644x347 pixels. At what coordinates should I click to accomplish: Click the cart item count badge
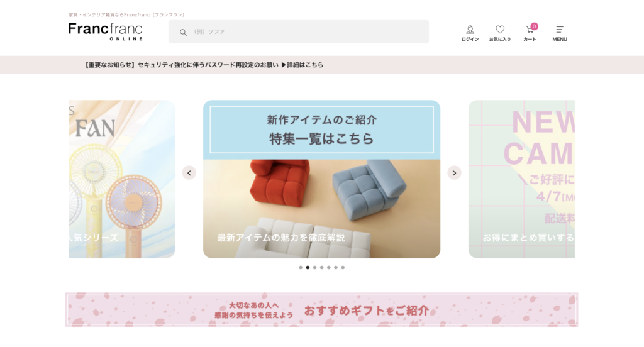pyautogui.click(x=534, y=26)
